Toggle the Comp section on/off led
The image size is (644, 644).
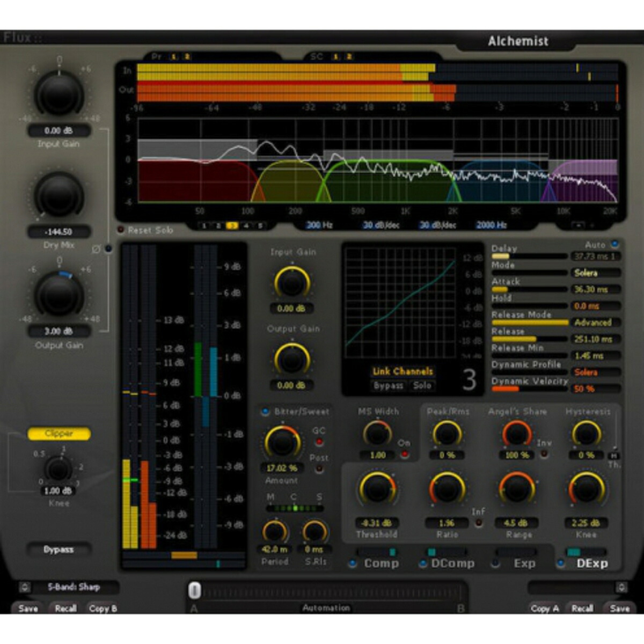coord(353,563)
